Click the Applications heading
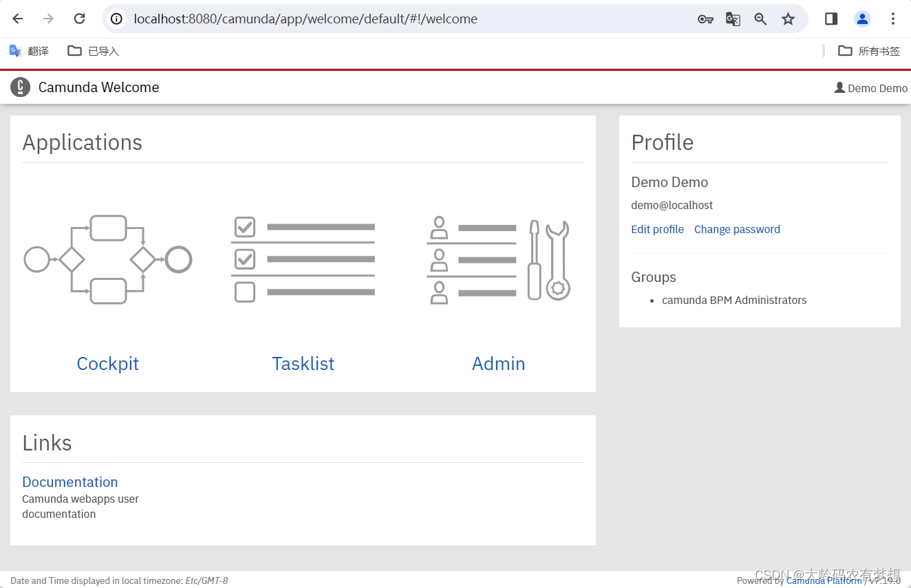911x588 pixels. click(x=83, y=142)
